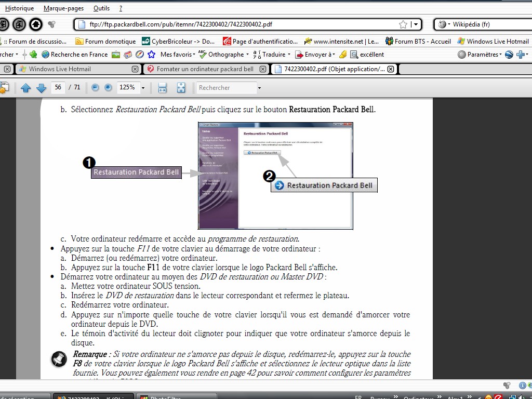Fit the entire PDF page in view

181,88
